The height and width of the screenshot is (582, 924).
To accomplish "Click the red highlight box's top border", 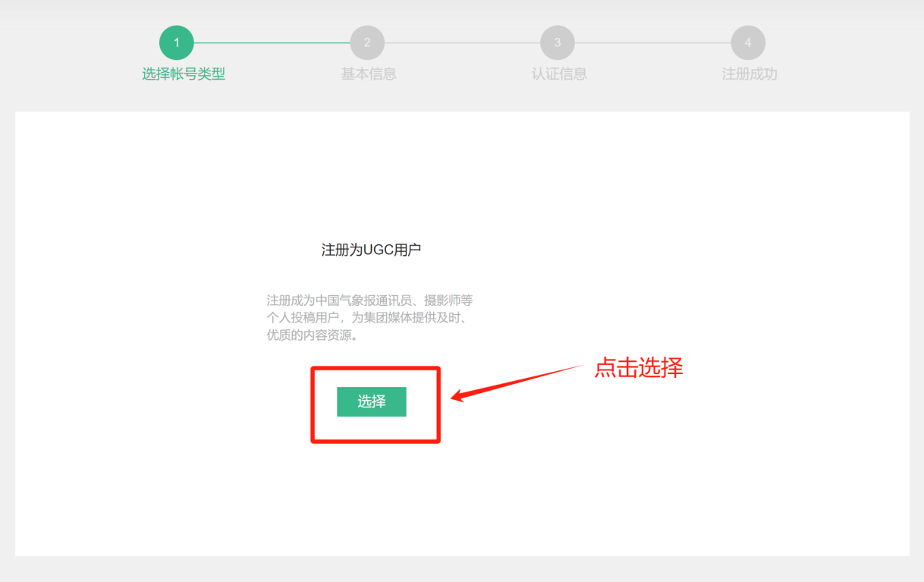I will (x=376, y=369).
